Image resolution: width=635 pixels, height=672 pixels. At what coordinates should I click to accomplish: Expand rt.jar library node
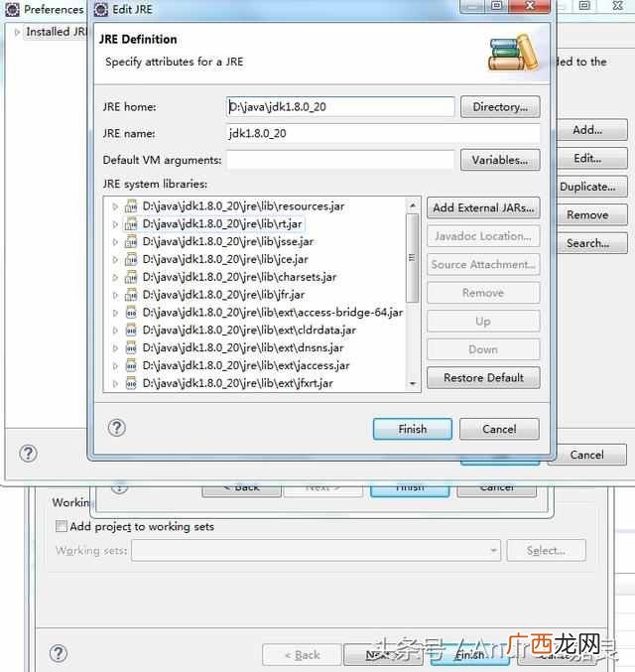[115, 224]
